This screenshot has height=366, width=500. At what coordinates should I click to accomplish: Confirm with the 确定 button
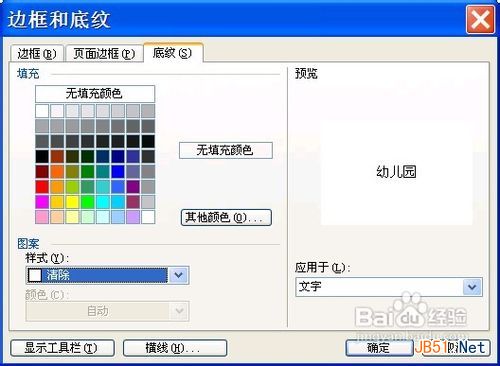pyautogui.click(x=379, y=348)
